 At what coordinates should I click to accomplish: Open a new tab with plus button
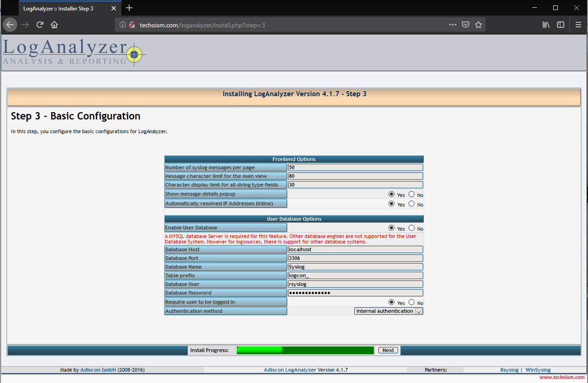tap(129, 8)
